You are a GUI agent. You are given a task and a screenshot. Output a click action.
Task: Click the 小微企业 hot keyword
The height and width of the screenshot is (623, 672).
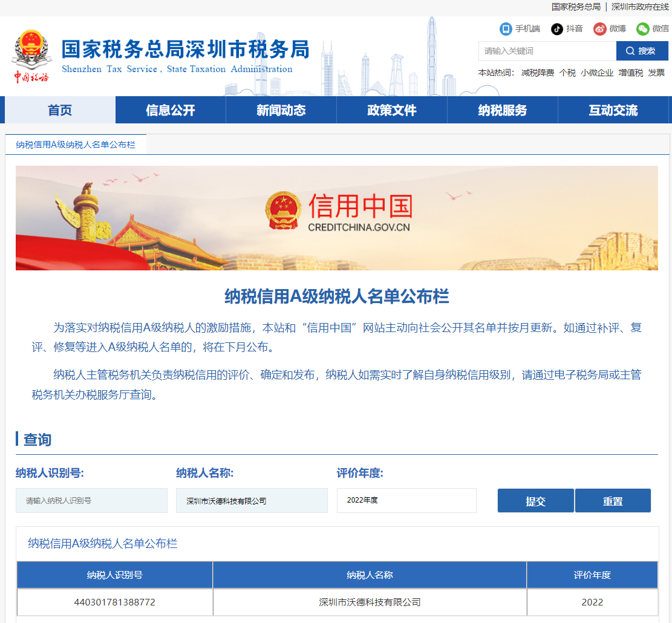tap(597, 73)
